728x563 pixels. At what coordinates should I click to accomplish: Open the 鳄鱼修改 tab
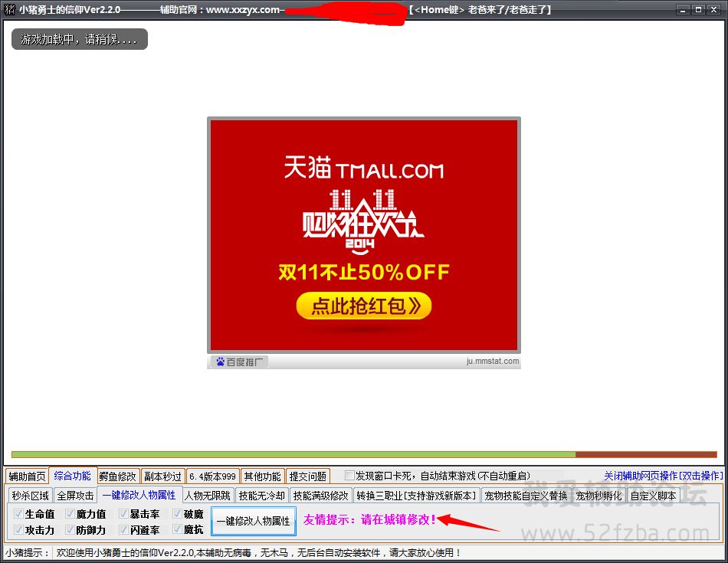click(117, 476)
